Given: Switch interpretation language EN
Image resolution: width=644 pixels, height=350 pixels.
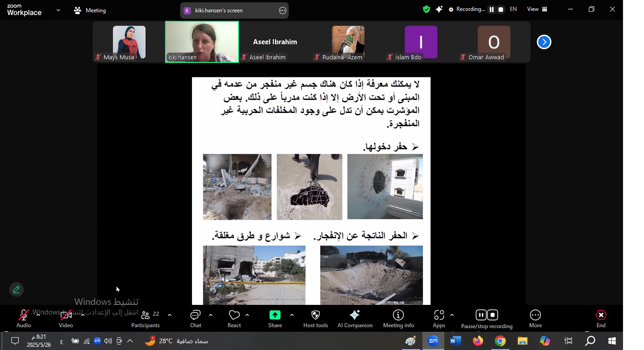Looking at the screenshot, I should (x=513, y=9).
